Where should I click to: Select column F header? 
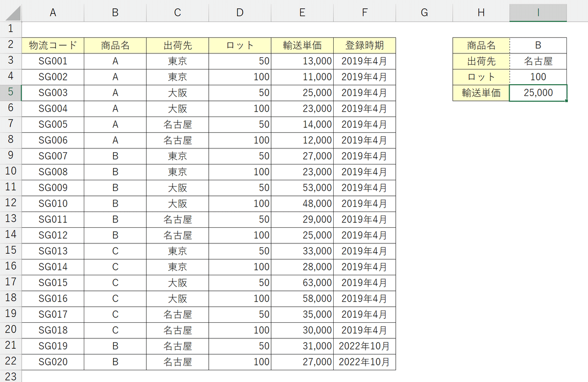[x=364, y=13]
